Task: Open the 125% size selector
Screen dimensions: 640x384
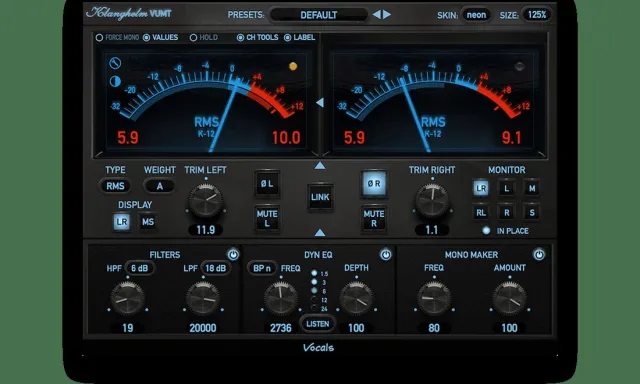Action: pos(537,15)
